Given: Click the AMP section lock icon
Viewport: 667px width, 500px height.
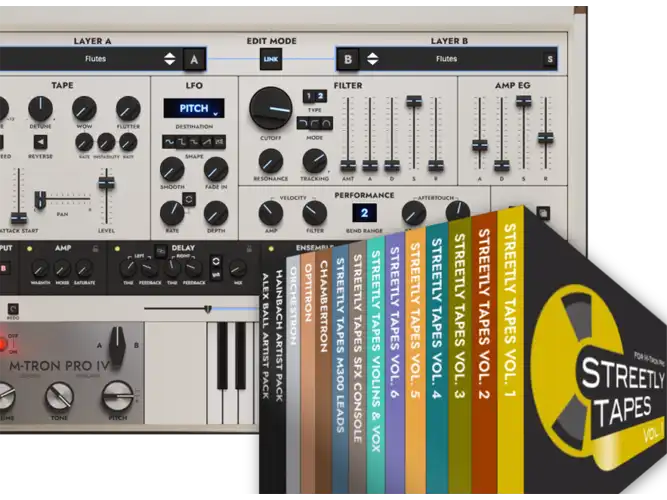Looking at the screenshot, I should coord(96,249).
